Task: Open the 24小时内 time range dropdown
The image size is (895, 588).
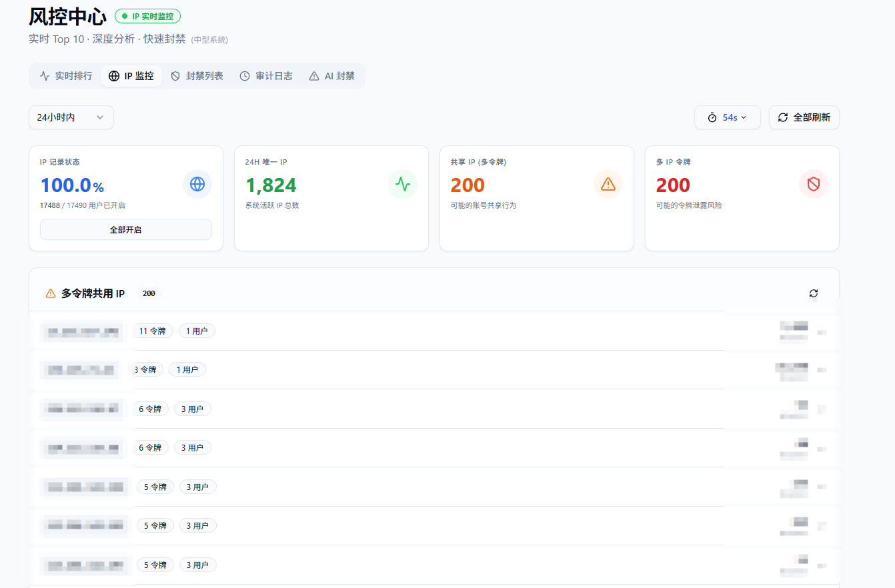Action: pos(71,117)
